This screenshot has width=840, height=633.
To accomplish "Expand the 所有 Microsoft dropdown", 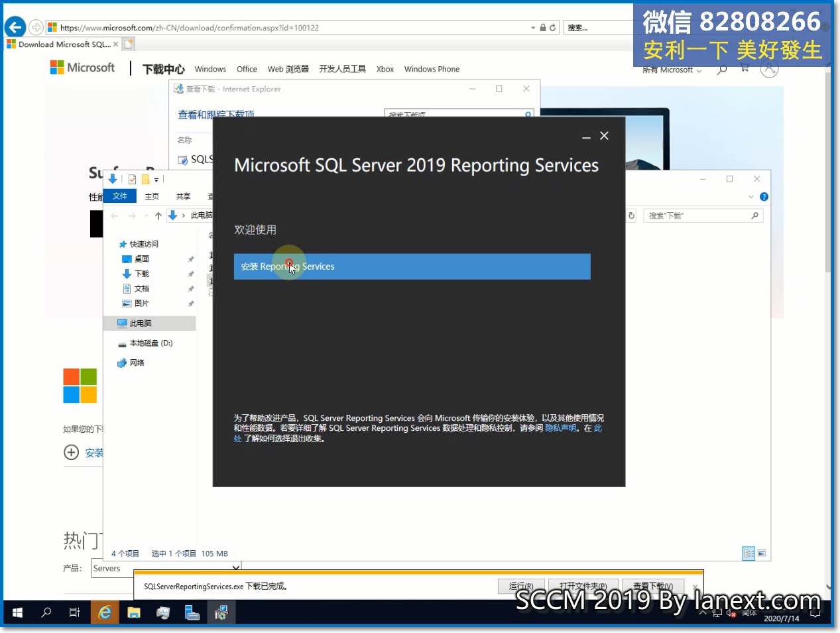I will (672, 70).
